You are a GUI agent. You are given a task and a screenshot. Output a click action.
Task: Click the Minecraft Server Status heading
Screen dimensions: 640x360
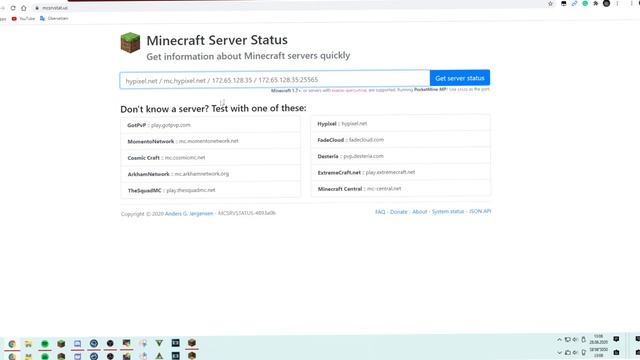point(217,40)
